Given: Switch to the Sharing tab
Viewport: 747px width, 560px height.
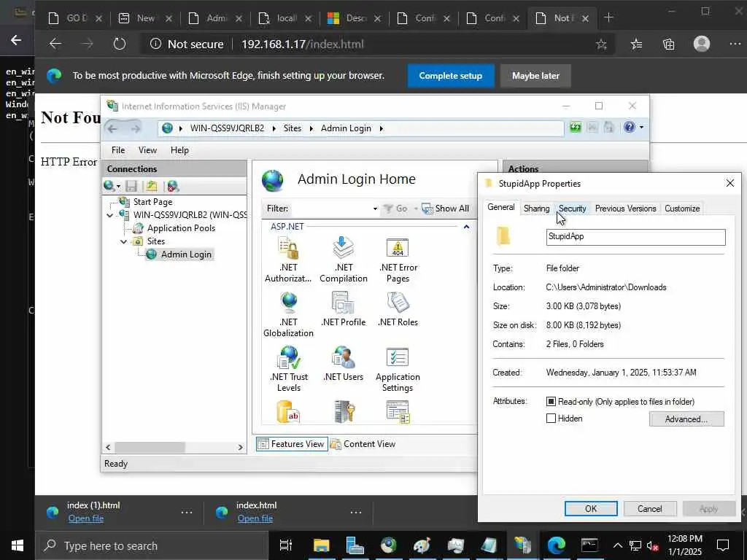Looking at the screenshot, I should tap(536, 209).
